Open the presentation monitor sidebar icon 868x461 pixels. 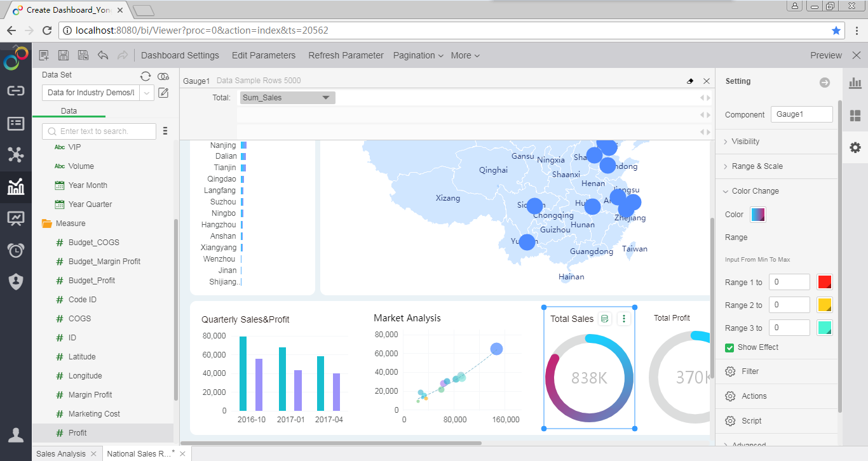click(16, 218)
